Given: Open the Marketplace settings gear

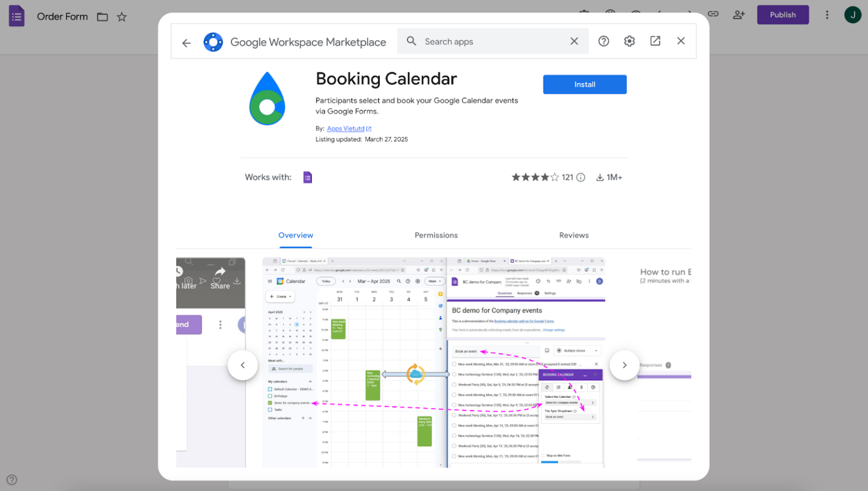Looking at the screenshot, I should tap(629, 41).
